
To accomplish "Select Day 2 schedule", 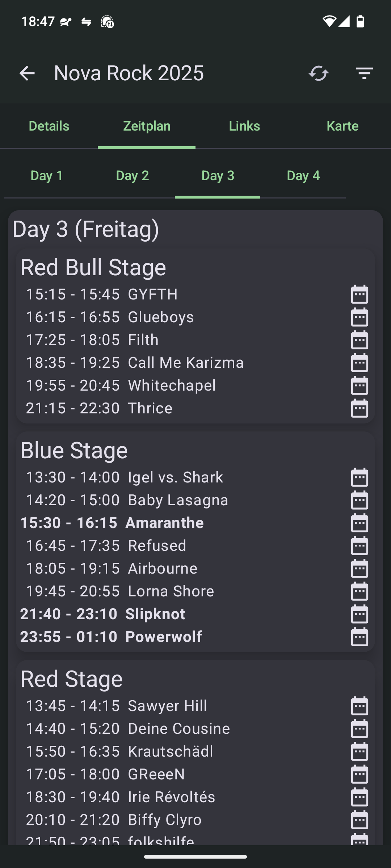I will [132, 175].
